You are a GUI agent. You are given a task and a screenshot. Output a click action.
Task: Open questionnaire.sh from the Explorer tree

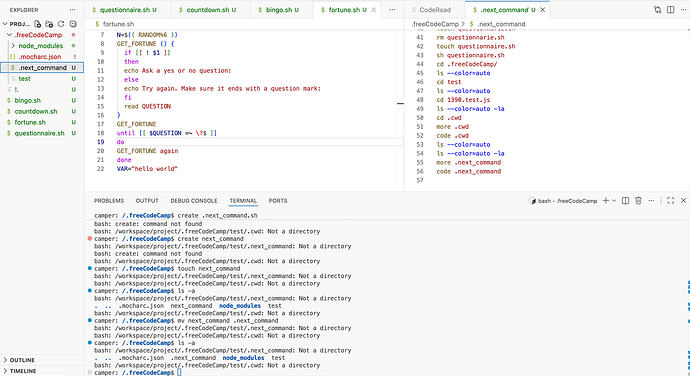[39, 133]
